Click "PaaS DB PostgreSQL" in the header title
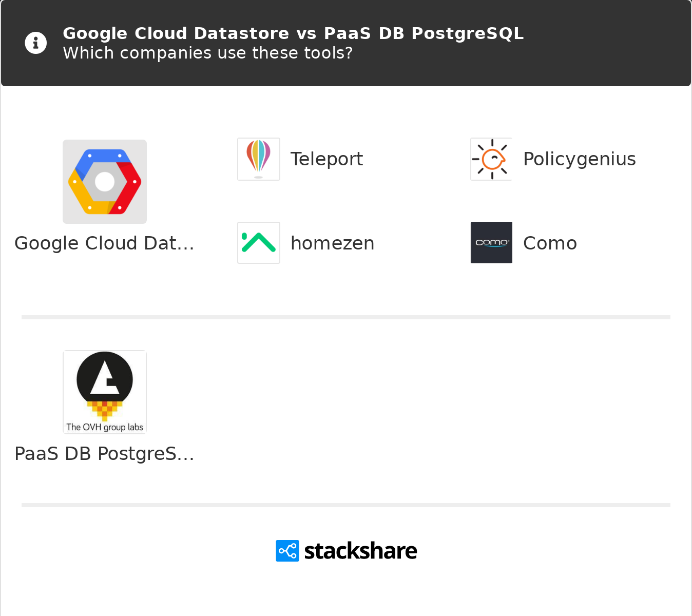 point(424,33)
